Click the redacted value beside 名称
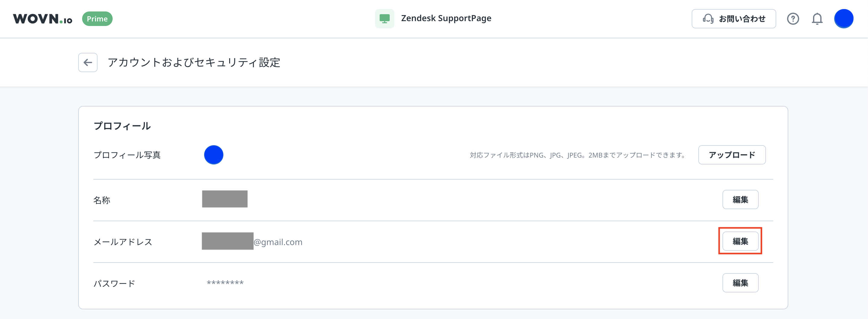This screenshot has height=319, width=868. [225, 199]
